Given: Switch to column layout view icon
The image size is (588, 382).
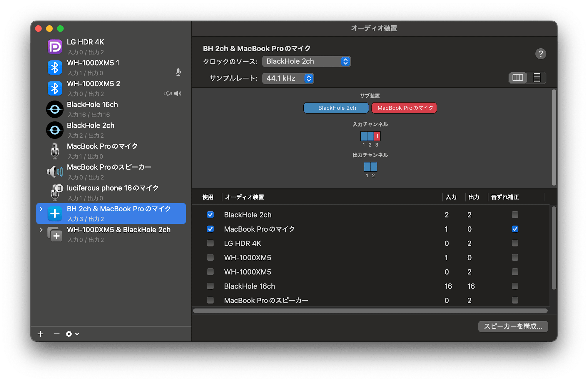Looking at the screenshot, I should pos(518,78).
